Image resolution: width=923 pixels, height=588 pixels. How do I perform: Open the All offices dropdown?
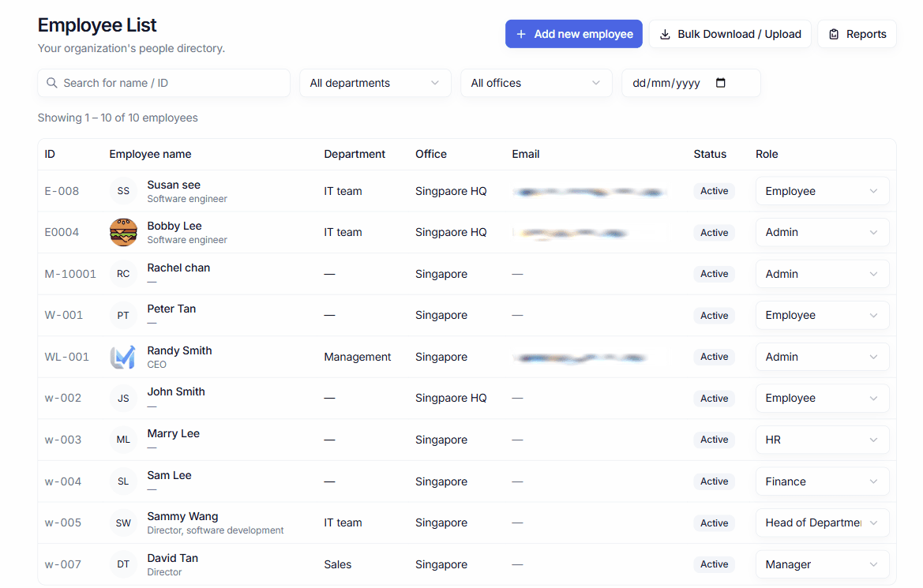tap(535, 83)
